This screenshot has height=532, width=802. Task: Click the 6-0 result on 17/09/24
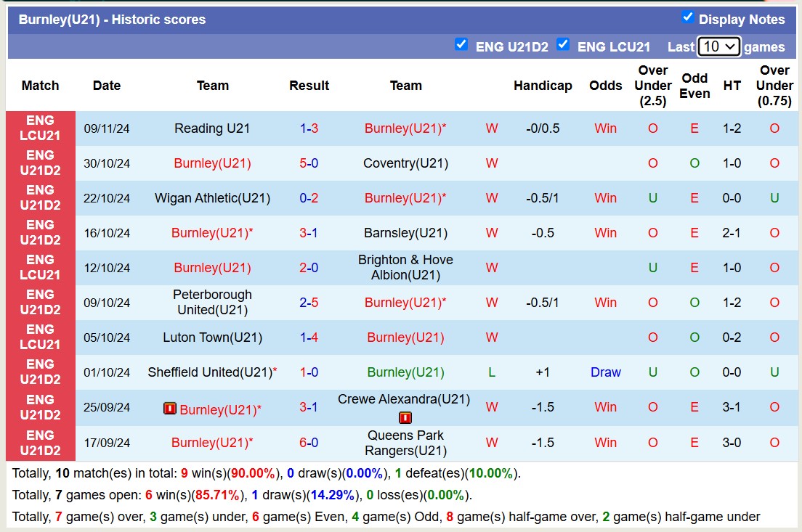click(309, 443)
